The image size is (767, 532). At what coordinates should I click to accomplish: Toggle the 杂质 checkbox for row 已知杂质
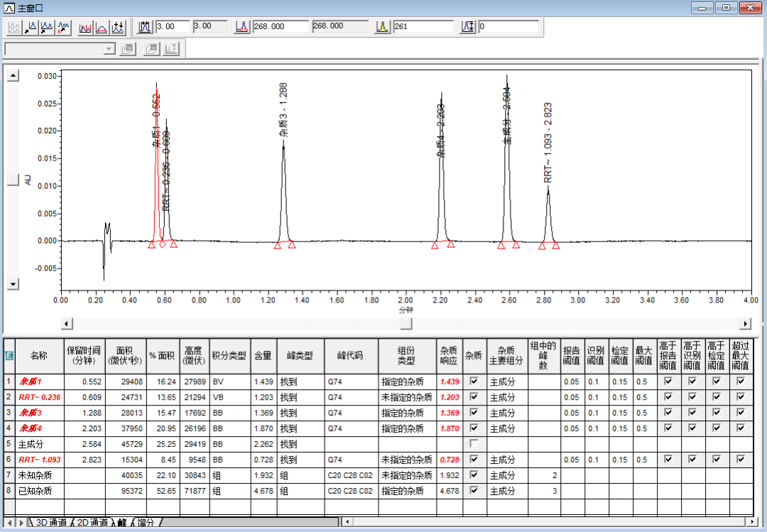[x=474, y=490]
